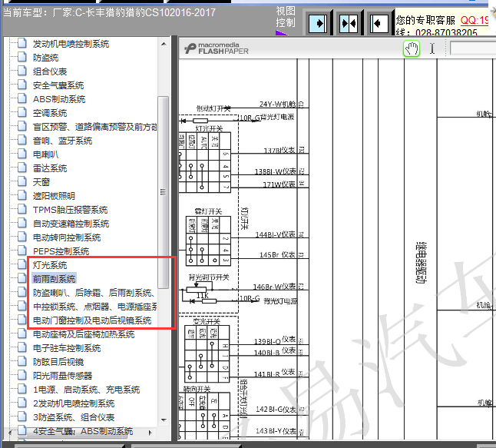Viewport: 496px width, 448px height.
Task: Click the 24Y-W机舱 wire label
Action: (278, 104)
